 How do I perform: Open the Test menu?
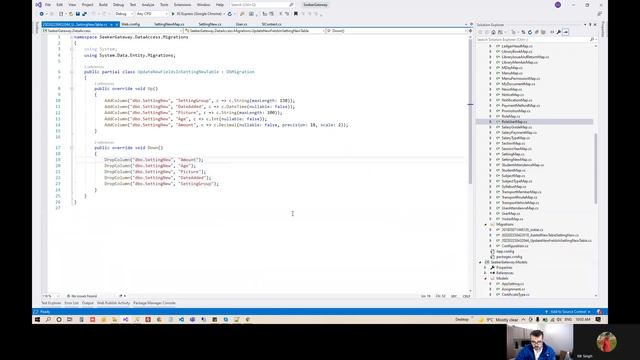pos(133,5)
